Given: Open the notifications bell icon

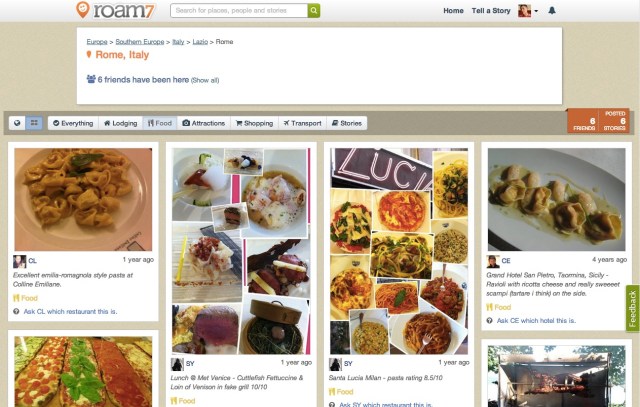Looking at the screenshot, I should coord(552,11).
